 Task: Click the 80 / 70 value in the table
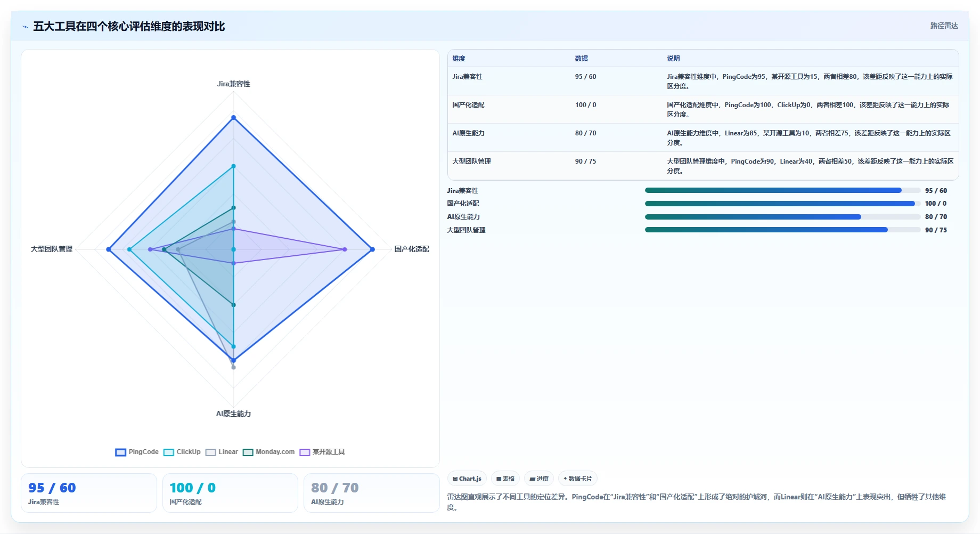pos(585,133)
